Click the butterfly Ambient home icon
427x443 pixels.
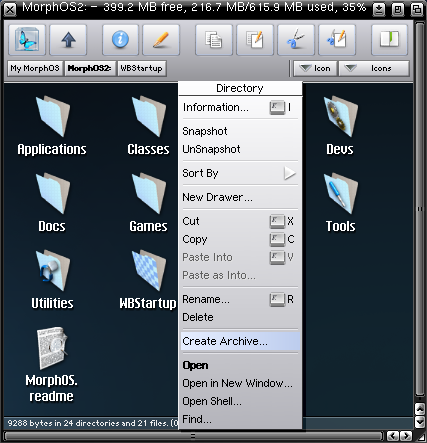tap(27, 40)
